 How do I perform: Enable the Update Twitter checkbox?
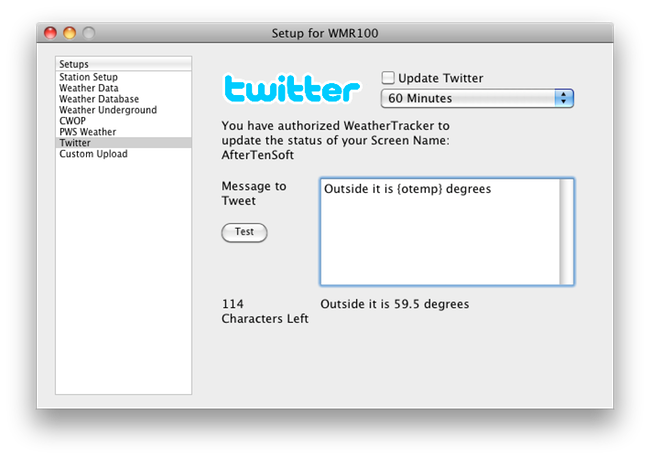point(388,78)
